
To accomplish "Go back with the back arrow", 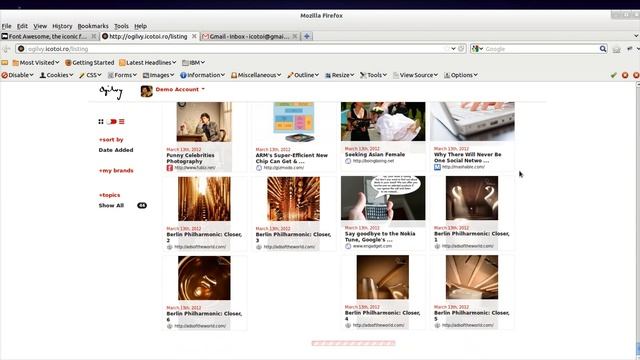I will click(x=7, y=49).
